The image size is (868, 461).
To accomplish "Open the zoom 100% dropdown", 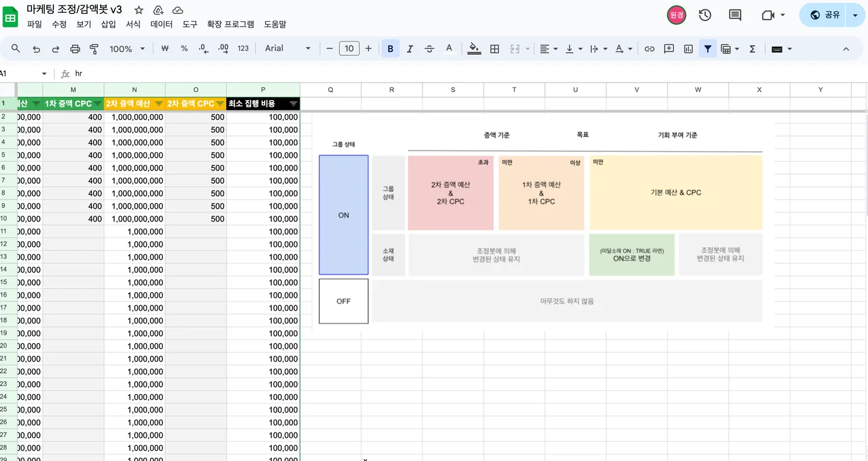I will [x=127, y=49].
